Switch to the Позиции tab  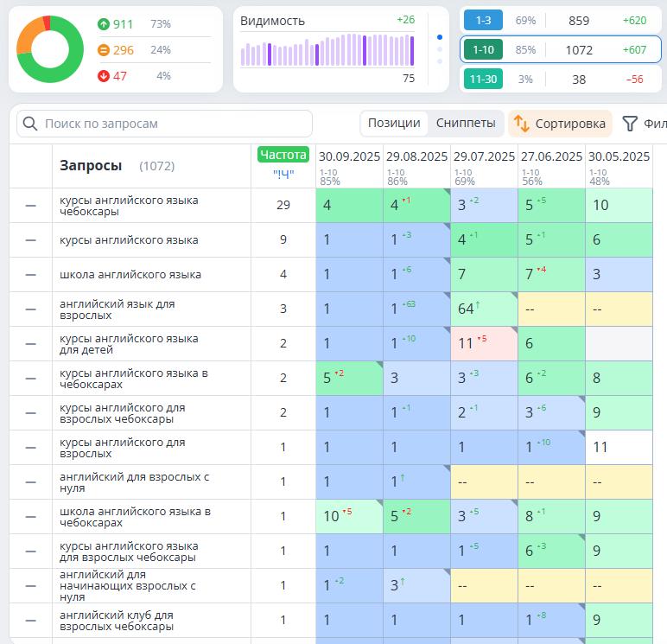point(394,124)
